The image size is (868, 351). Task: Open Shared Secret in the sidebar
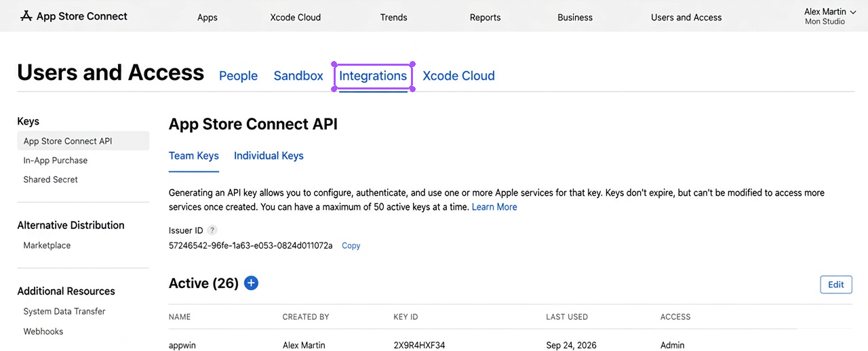51,180
